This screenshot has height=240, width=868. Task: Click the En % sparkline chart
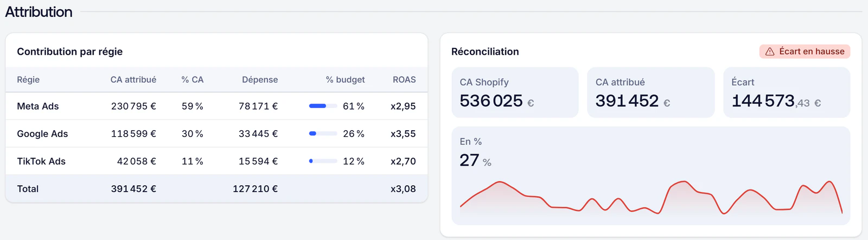tap(651, 197)
